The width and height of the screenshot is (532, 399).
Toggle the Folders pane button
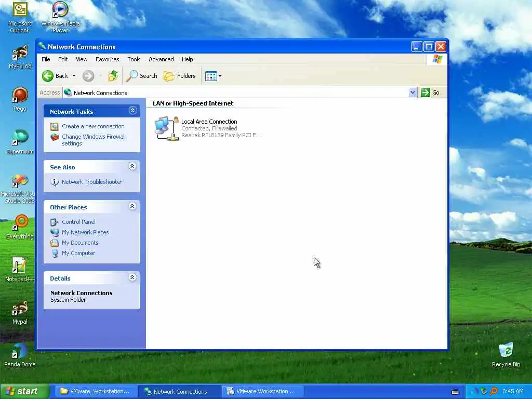coord(180,76)
